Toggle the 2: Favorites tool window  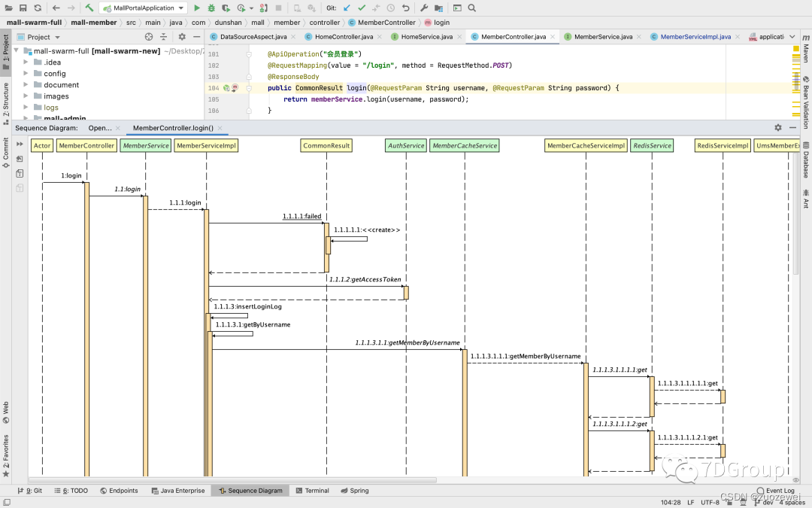[6, 455]
